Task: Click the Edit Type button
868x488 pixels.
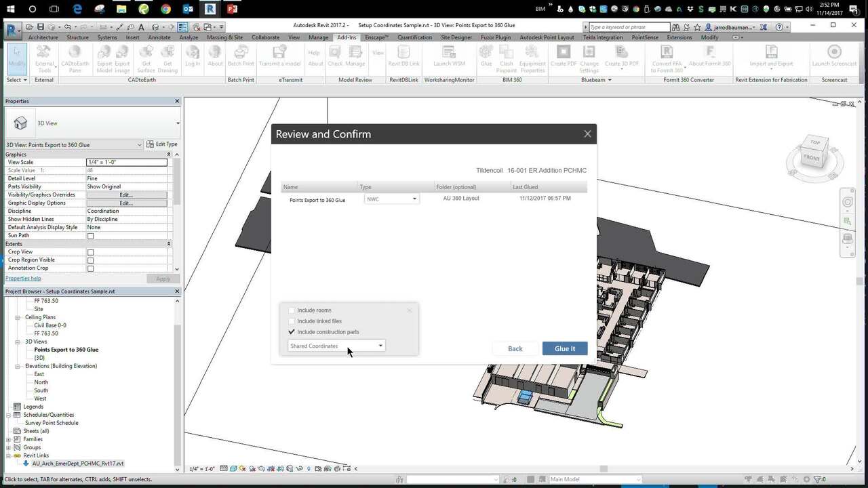Action: point(163,144)
